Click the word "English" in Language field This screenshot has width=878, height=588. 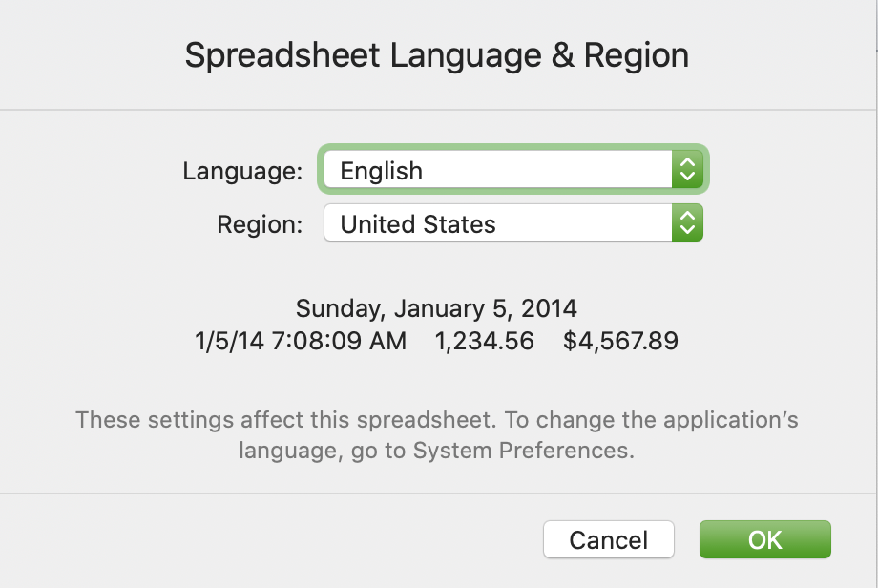click(381, 172)
